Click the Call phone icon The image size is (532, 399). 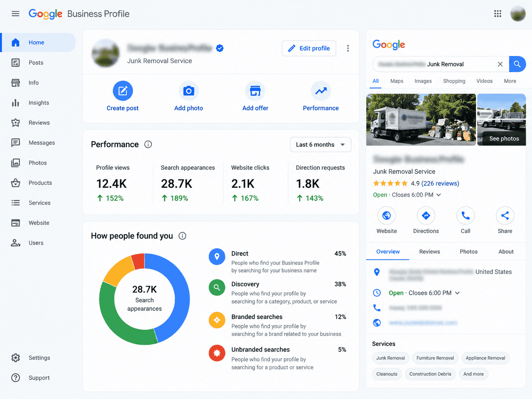coord(465,216)
